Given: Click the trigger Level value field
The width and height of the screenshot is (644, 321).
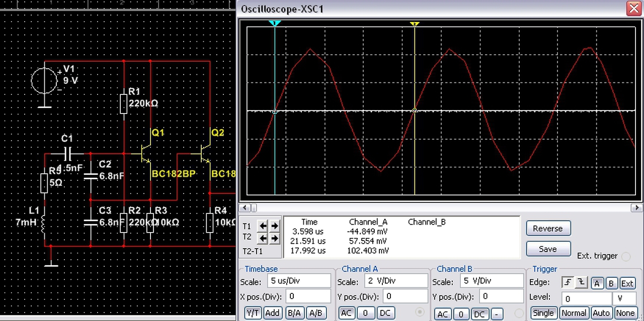Looking at the screenshot, I should [586, 298].
